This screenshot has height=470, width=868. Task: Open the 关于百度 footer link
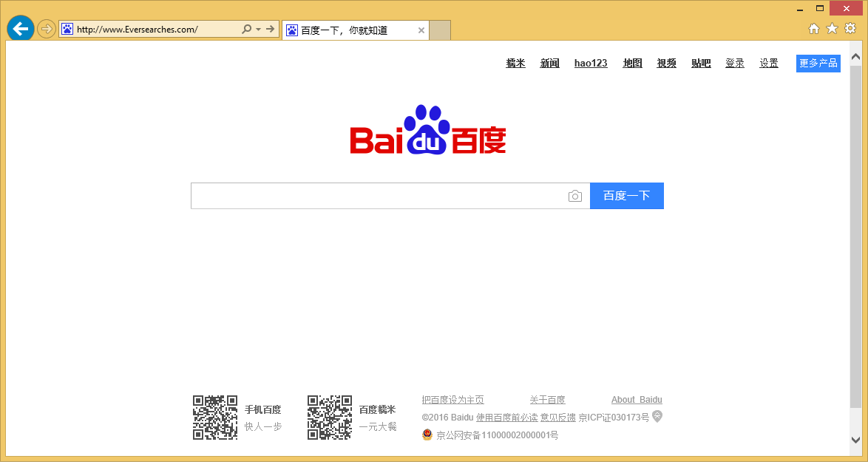546,399
